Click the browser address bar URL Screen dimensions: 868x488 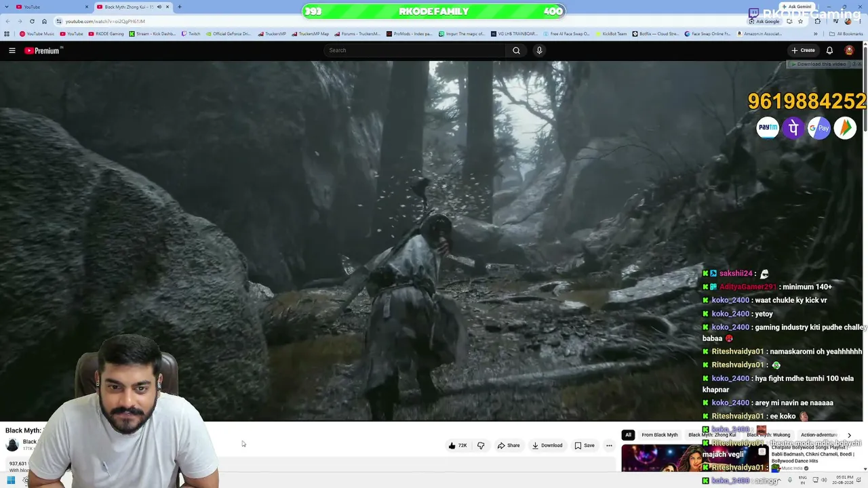click(105, 21)
